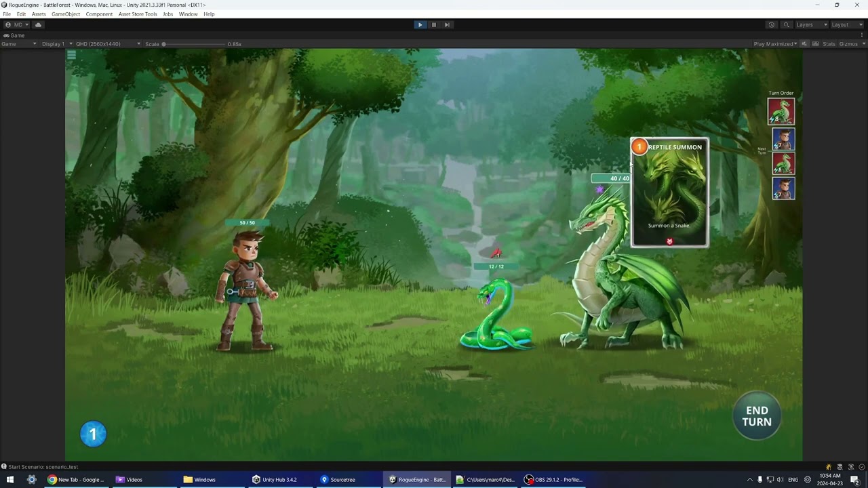Image resolution: width=868 pixels, height=488 pixels.
Task: Toggle Gizmos in Game view
Action: [x=848, y=44]
